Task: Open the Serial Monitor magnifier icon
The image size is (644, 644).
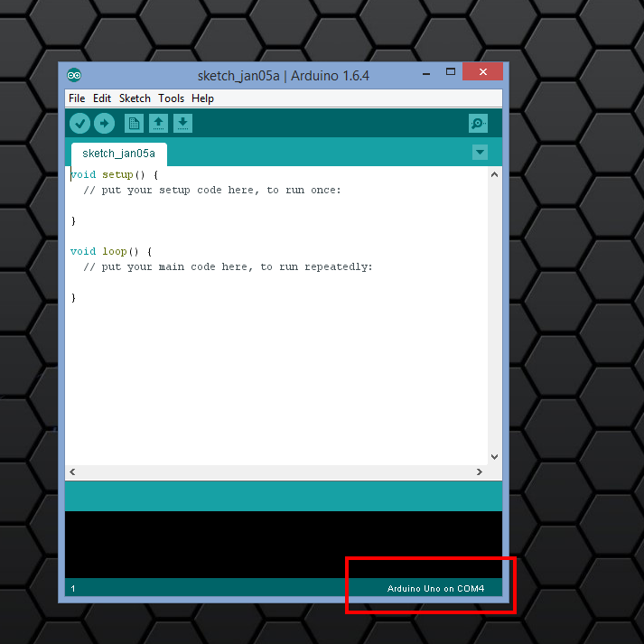Action: pyautogui.click(x=478, y=123)
